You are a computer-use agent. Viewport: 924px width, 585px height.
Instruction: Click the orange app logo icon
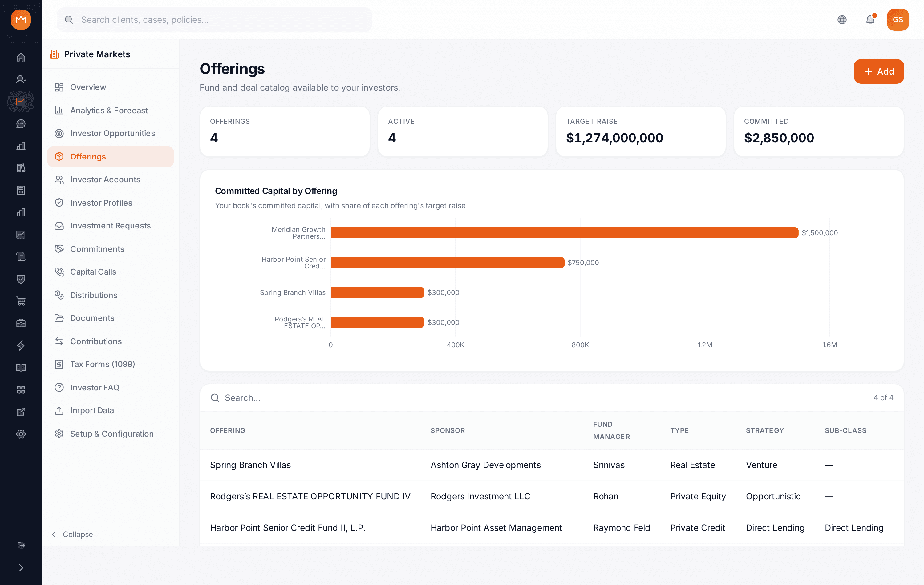click(21, 20)
